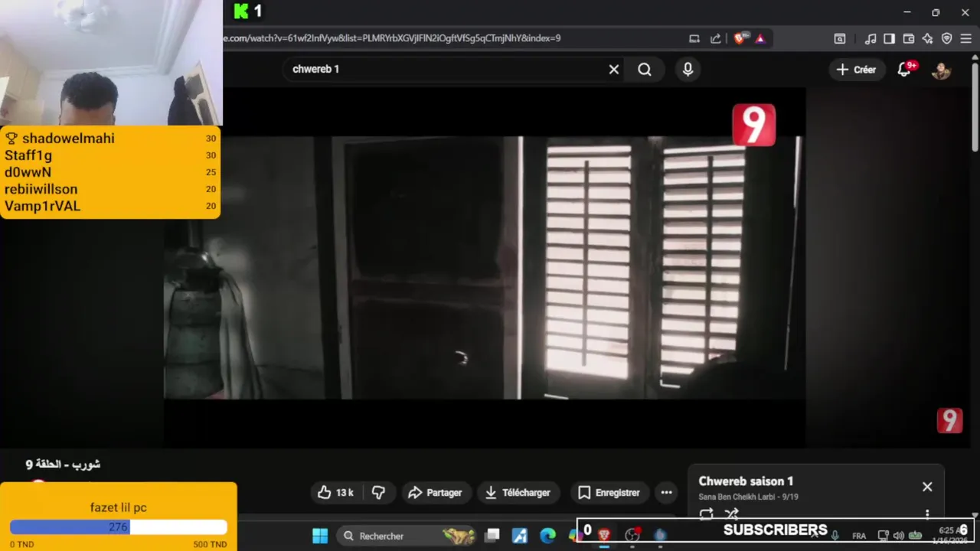This screenshot has width=980, height=551.
Task: Close the Chwereb saison 1 playlist panel
Action: pyautogui.click(x=927, y=487)
